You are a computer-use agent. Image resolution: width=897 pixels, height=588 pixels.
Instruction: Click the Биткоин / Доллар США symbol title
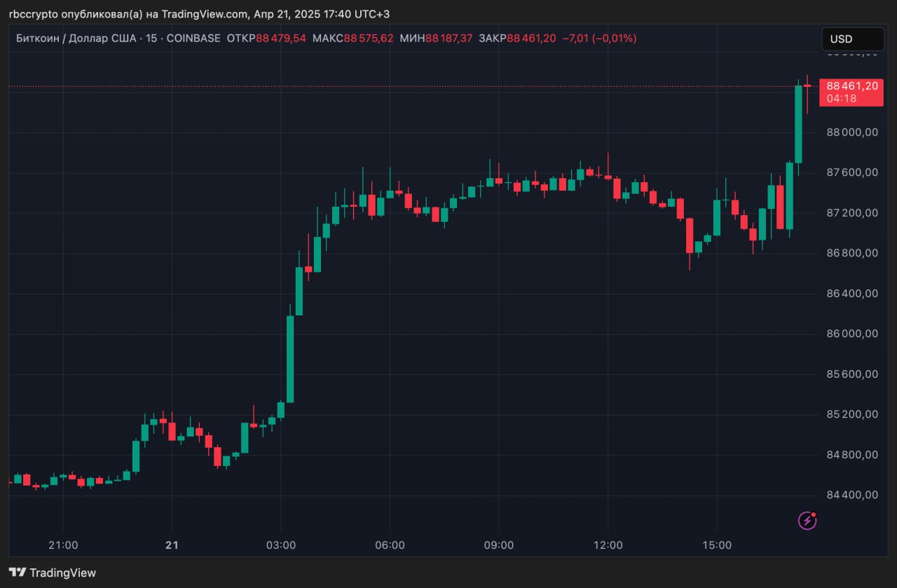click(76, 39)
